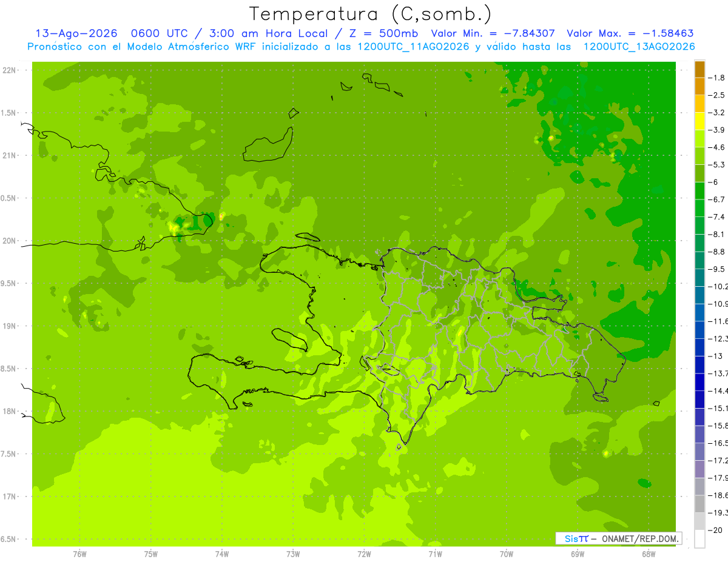Click the "8.5N" latitude axis label

point(8,369)
